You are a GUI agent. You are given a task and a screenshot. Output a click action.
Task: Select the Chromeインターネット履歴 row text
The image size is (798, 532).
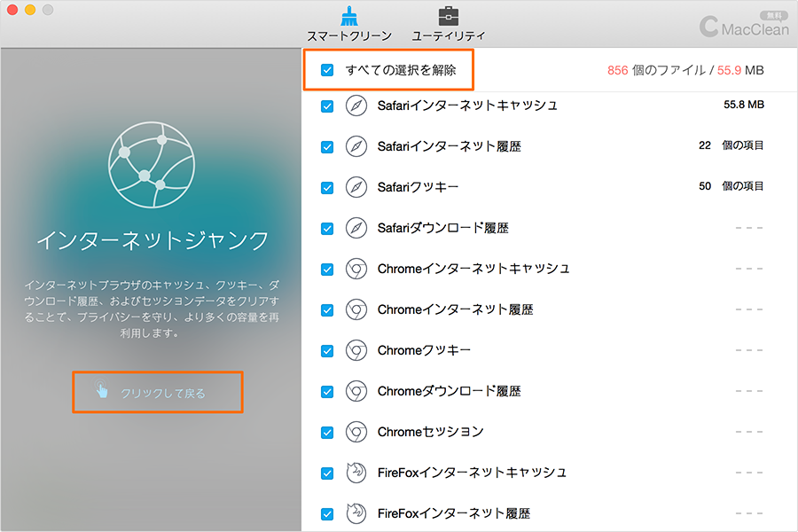(x=455, y=309)
